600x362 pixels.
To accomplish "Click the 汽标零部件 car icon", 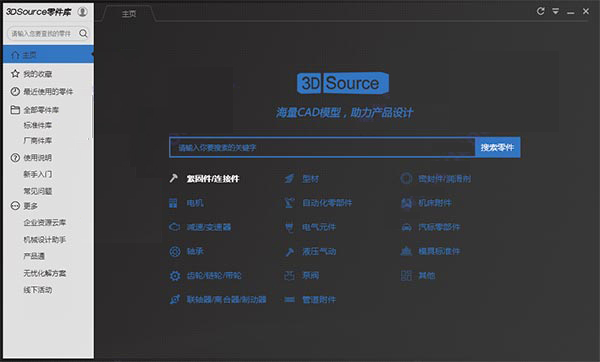I will (406, 227).
